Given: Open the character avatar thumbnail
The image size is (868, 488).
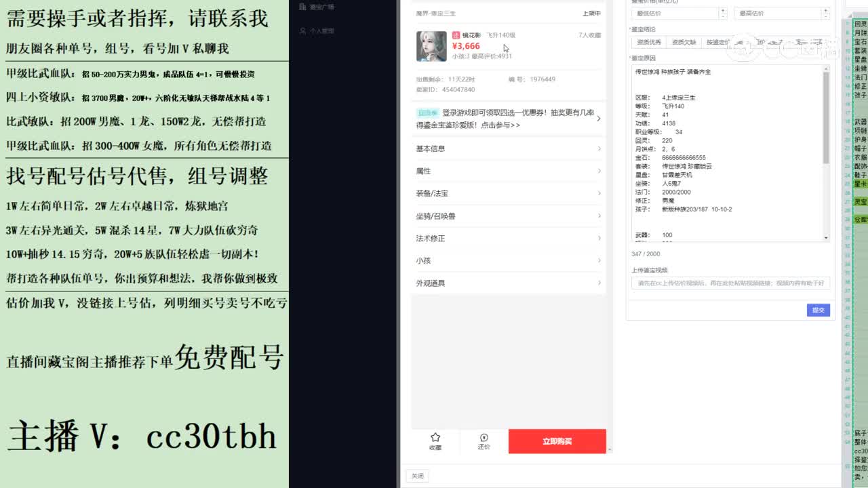Looking at the screenshot, I should point(431,46).
